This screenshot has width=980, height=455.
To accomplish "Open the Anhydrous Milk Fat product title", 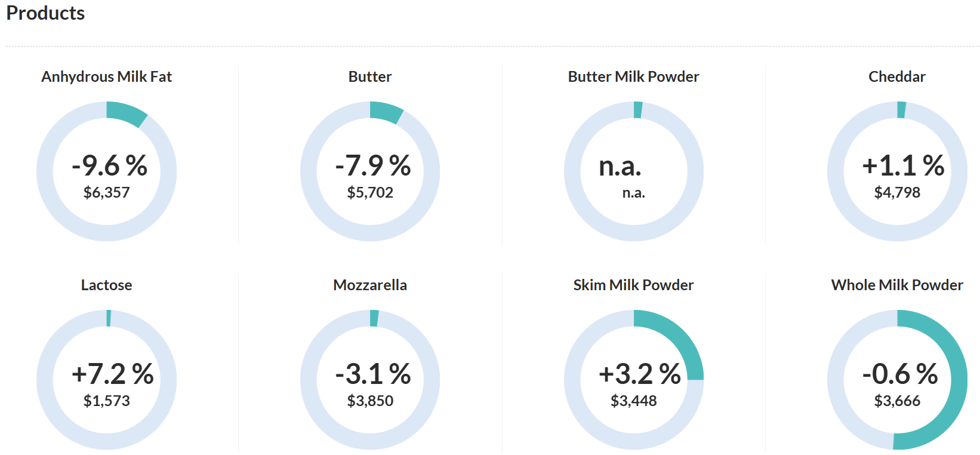I will click(x=106, y=77).
